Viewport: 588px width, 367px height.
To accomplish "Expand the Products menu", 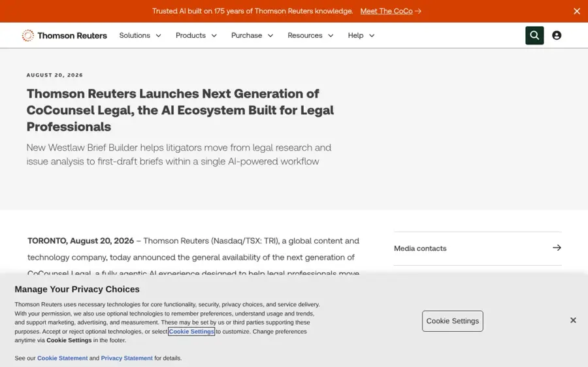I will click(196, 35).
